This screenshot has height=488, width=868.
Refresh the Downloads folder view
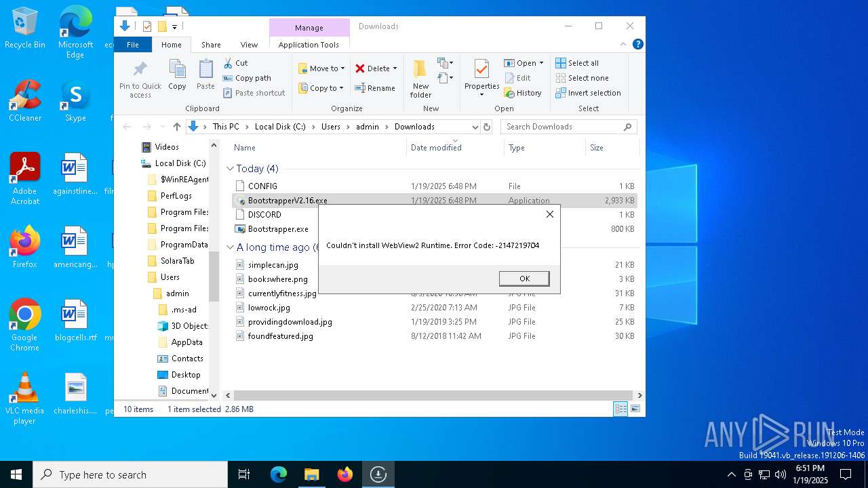click(486, 127)
